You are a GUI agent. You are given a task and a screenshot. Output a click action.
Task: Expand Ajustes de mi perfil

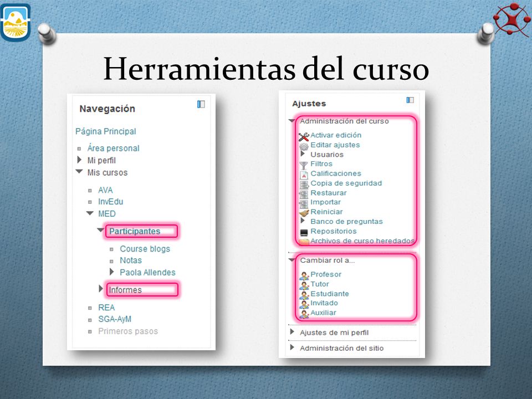click(292, 331)
